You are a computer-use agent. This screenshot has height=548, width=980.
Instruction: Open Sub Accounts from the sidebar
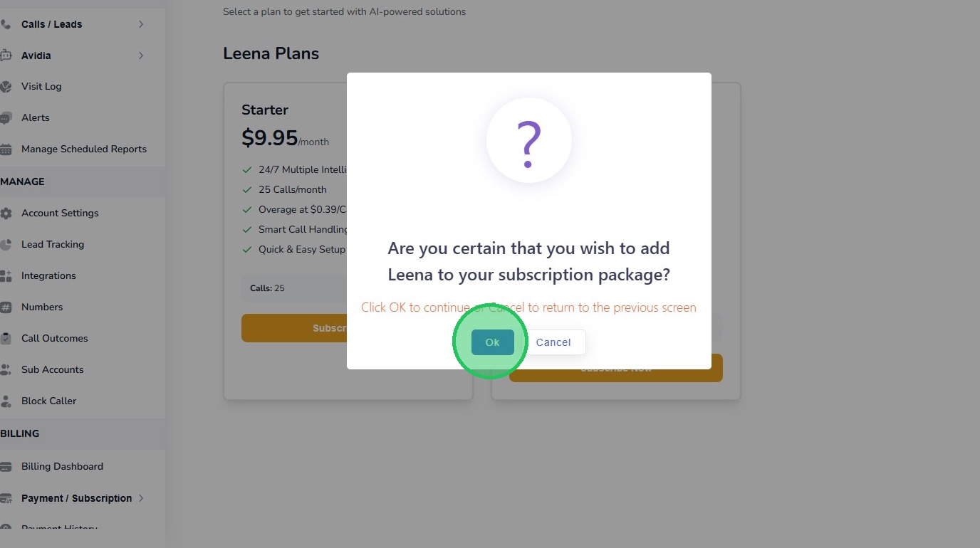pos(52,369)
